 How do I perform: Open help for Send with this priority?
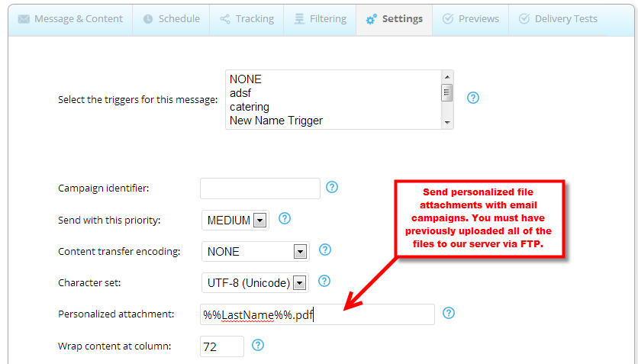[x=285, y=219]
